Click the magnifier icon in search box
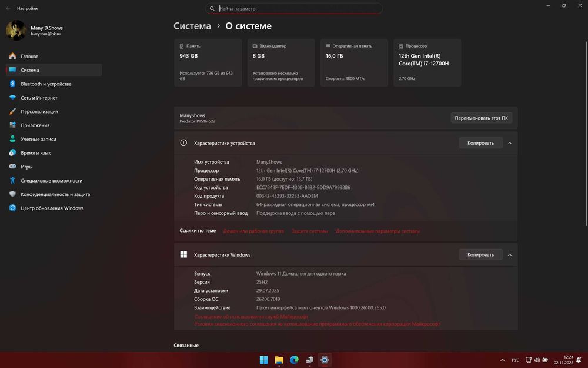This screenshot has height=368, width=588. 212,9
